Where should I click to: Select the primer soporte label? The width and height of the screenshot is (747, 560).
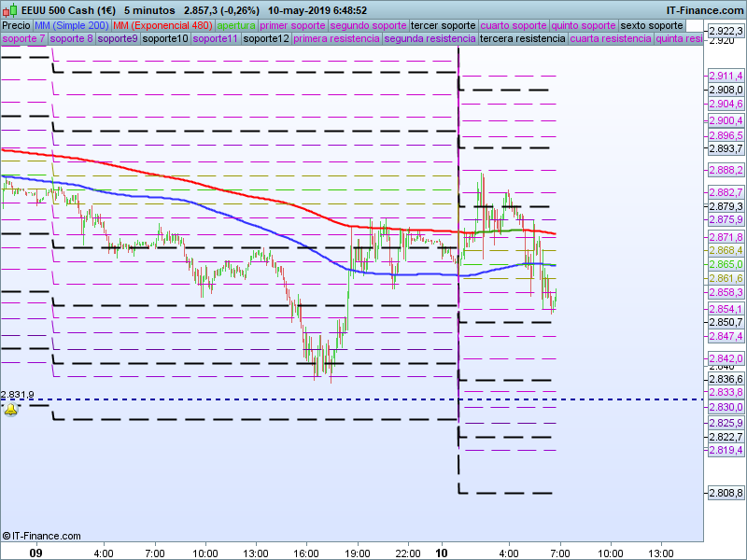pos(292,26)
